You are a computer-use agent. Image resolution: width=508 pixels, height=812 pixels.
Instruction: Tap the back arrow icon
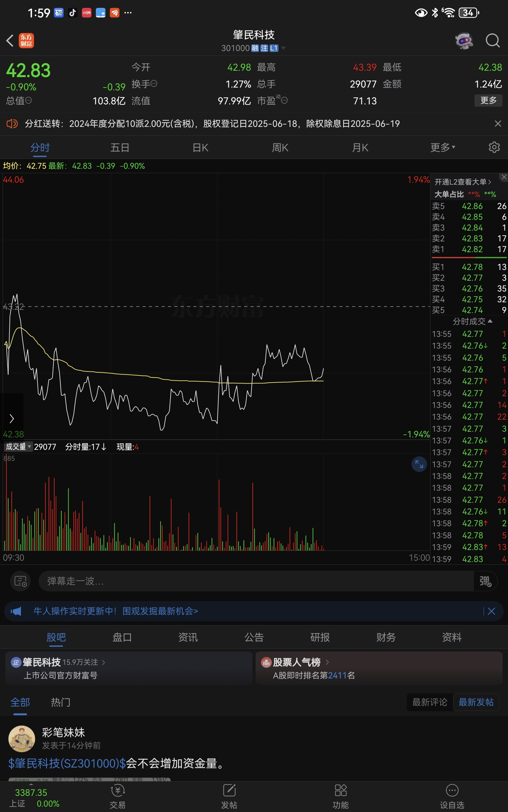click(10, 41)
